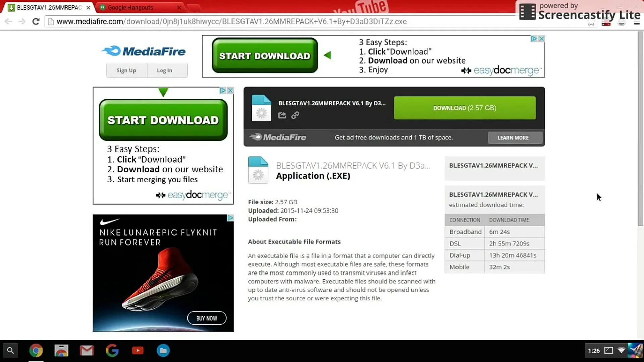The height and width of the screenshot is (362, 644).
Task: Click START DOWNLOAD in top banner ad
Action: tap(265, 56)
